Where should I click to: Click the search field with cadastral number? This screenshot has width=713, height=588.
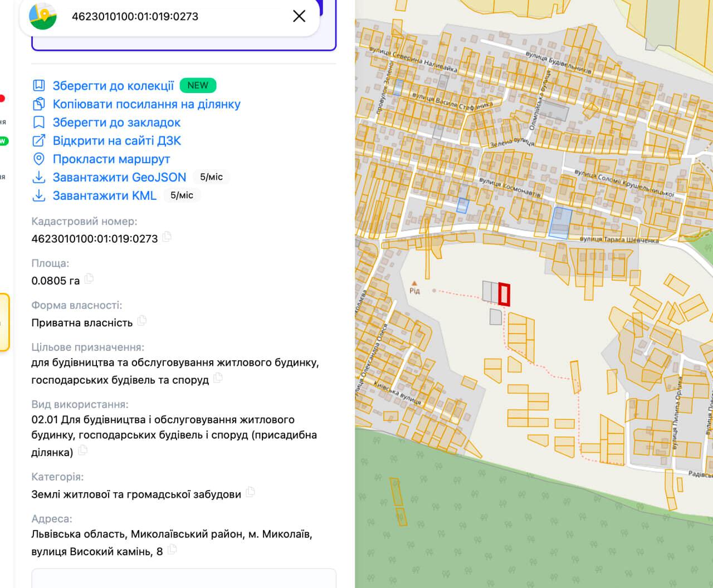click(x=169, y=16)
